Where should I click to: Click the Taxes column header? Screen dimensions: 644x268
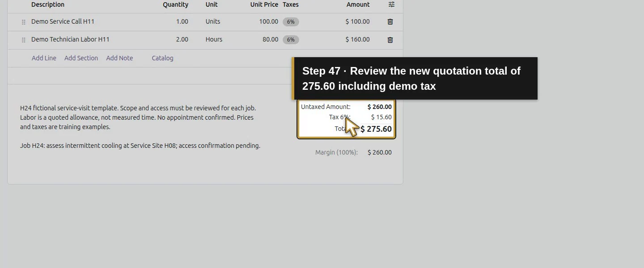291,4
